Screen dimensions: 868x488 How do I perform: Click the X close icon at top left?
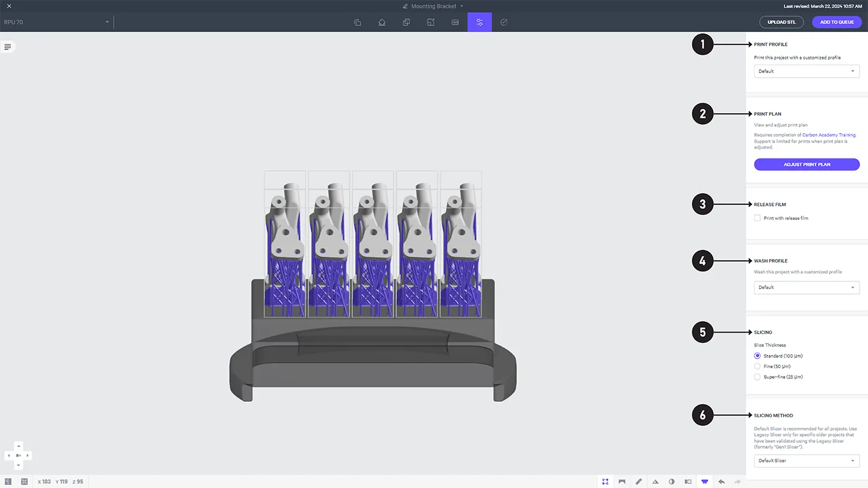point(9,6)
